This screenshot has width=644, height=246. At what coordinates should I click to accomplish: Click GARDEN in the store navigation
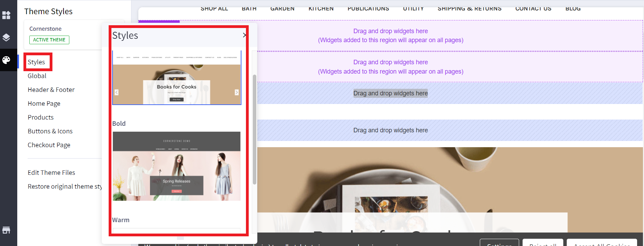283,9
